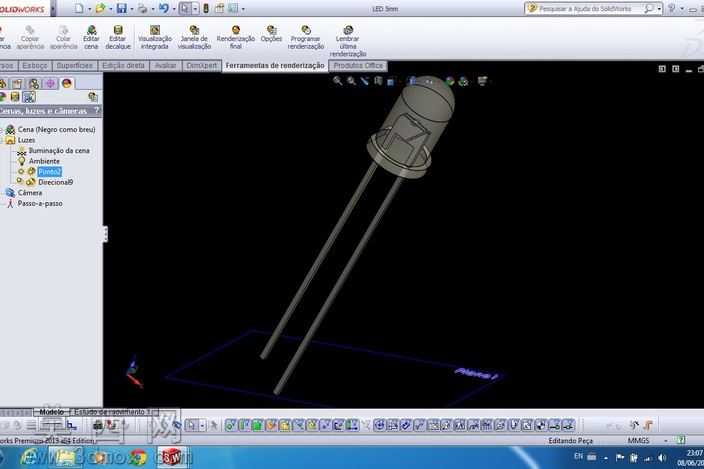
Task: Click Edit Appearance sphere in viewport toolbar
Action: click(x=449, y=81)
